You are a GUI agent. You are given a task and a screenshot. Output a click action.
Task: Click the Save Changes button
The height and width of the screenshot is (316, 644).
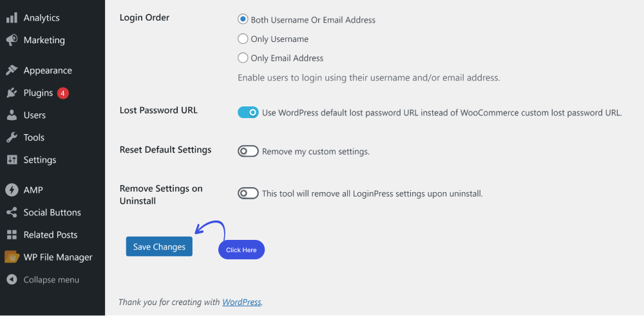click(x=159, y=247)
